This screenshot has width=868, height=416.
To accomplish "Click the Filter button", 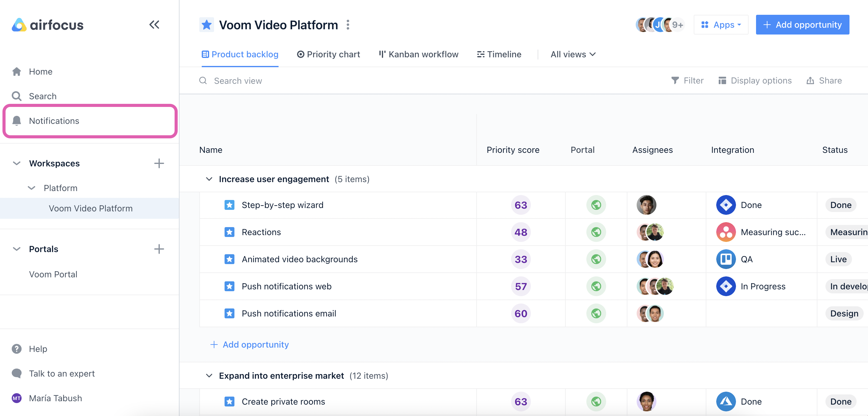I will pyautogui.click(x=687, y=80).
